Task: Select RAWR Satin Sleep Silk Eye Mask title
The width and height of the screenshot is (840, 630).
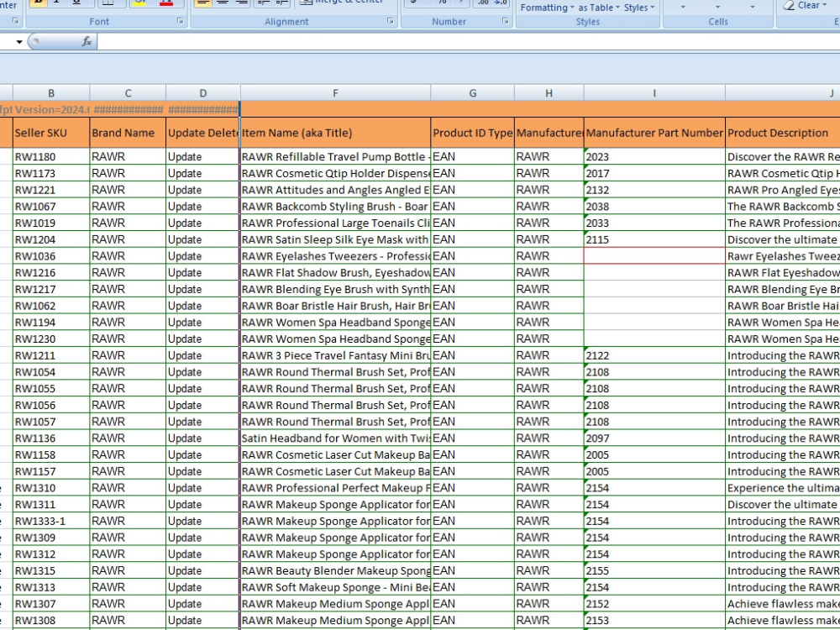Action: [335, 239]
